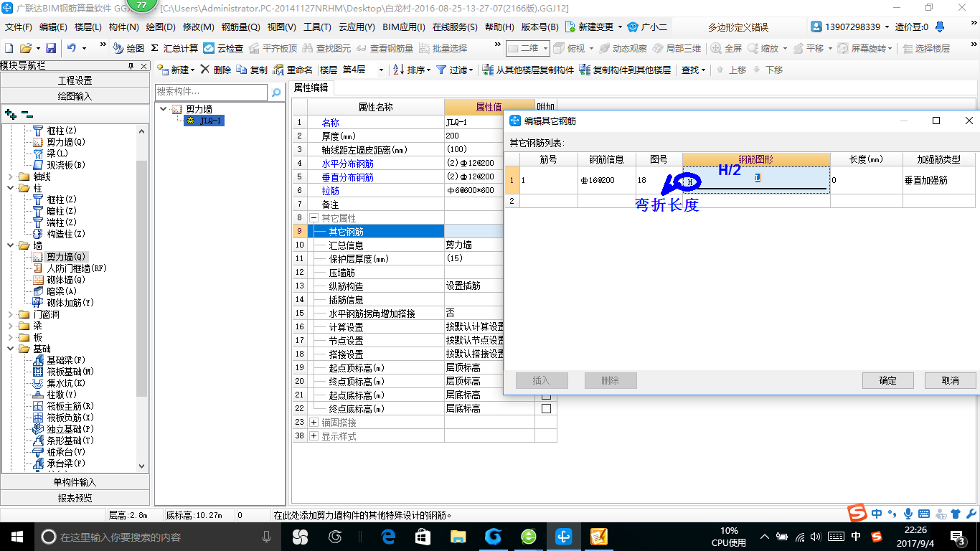
Task: Click 复制构件到其他楼层 toolbar item
Action: tap(625, 70)
